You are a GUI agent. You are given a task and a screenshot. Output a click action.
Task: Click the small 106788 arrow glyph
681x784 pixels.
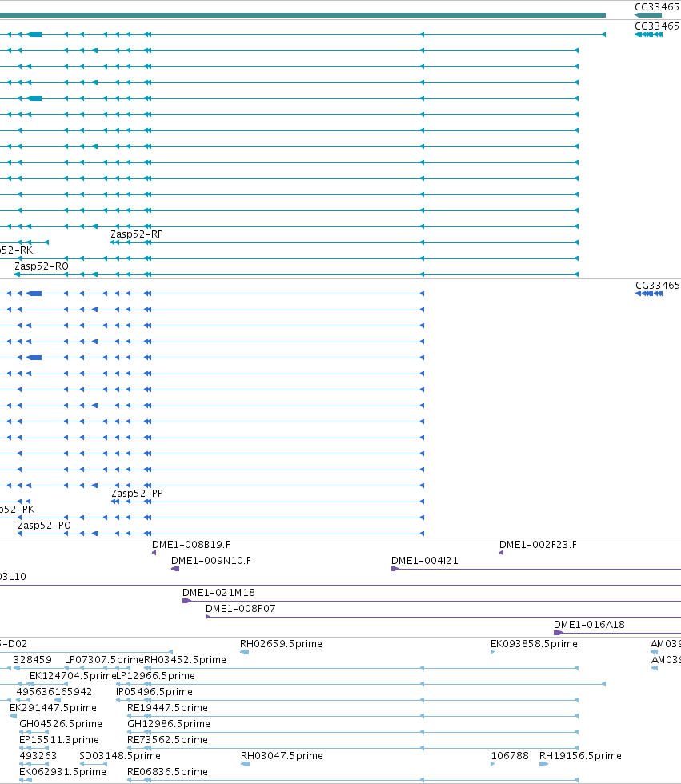(x=493, y=764)
